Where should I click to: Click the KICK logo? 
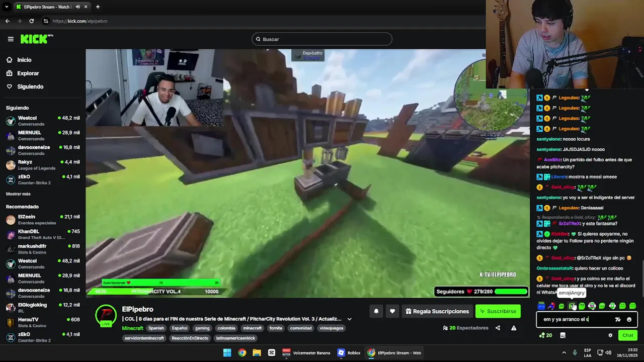pyautogui.click(x=36, y=39)
